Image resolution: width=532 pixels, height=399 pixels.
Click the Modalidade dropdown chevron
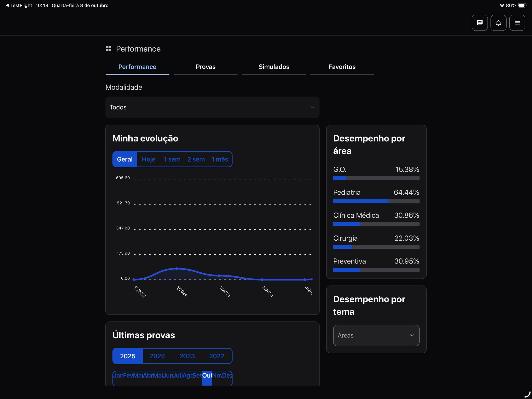(x=312, y=107)
